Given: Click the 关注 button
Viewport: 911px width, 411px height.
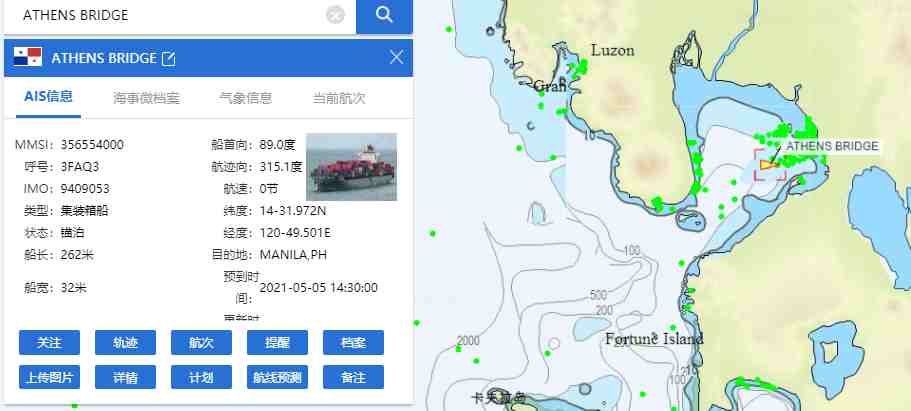Looking at the screenshot, I should point(49,342).
